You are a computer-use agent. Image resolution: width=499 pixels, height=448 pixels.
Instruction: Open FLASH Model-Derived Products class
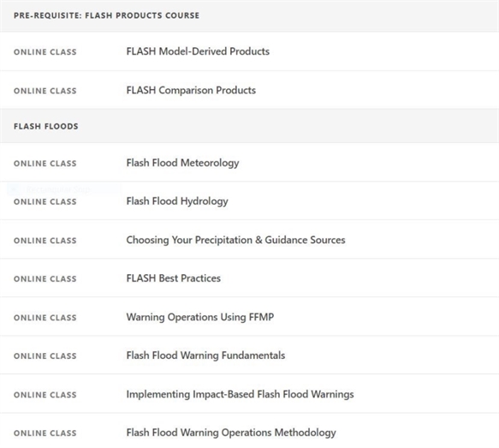[198, 51]
